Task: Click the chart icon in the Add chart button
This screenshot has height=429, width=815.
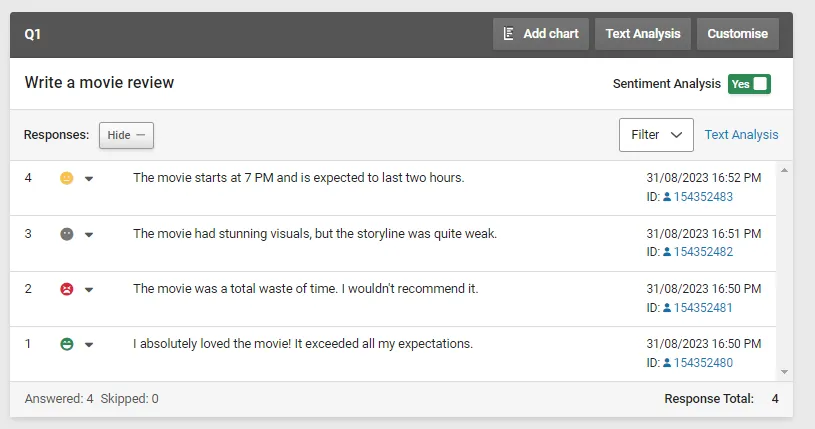Action: 509,33
